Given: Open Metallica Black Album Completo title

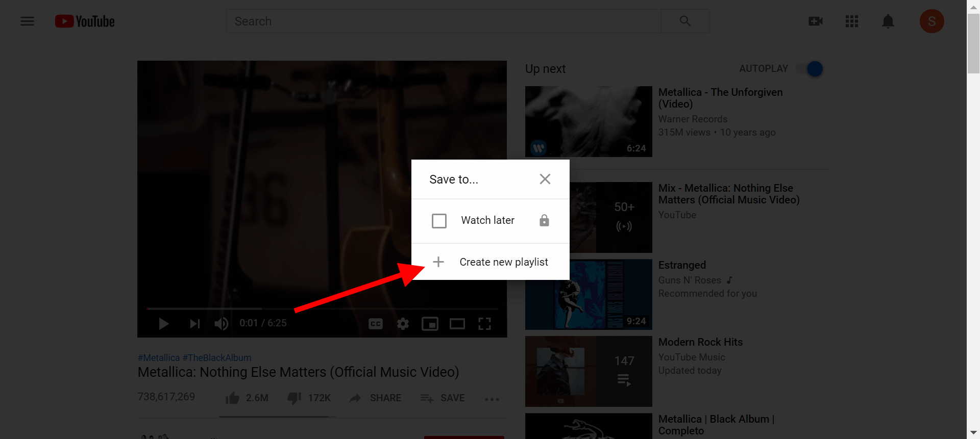Looking at the screenshot, I should [x=716, y=425].
